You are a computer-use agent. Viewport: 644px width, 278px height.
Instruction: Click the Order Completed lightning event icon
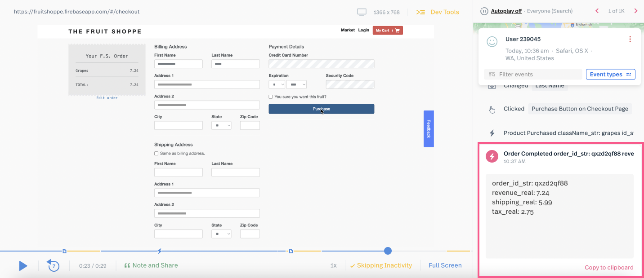click(492, 156)
